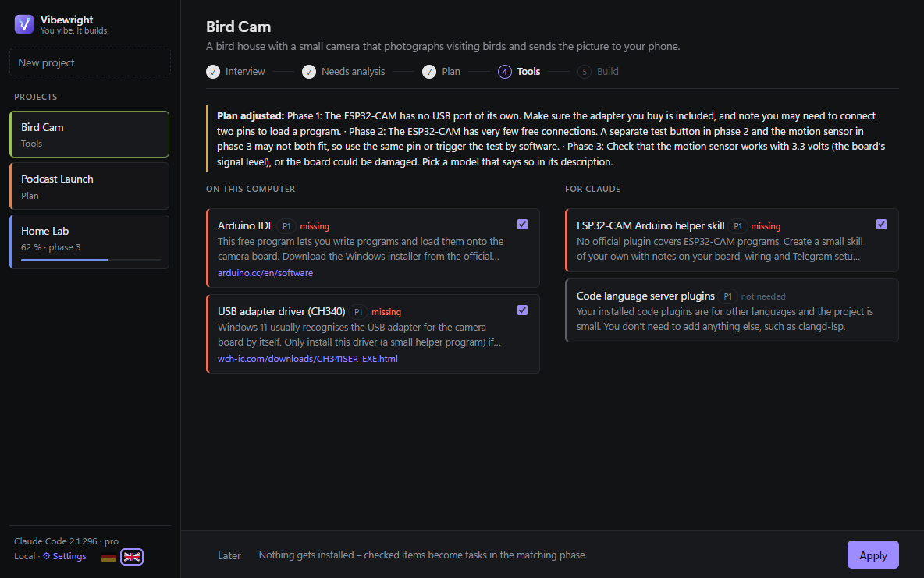Start a New project
The height and width of the screenshot is (578, 924).
coord(91,62)
